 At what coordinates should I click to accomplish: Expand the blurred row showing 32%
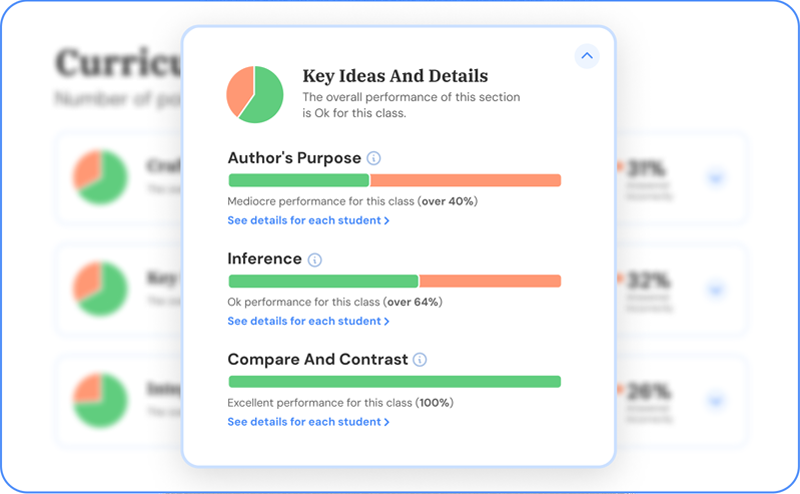(x=716, y=289)
